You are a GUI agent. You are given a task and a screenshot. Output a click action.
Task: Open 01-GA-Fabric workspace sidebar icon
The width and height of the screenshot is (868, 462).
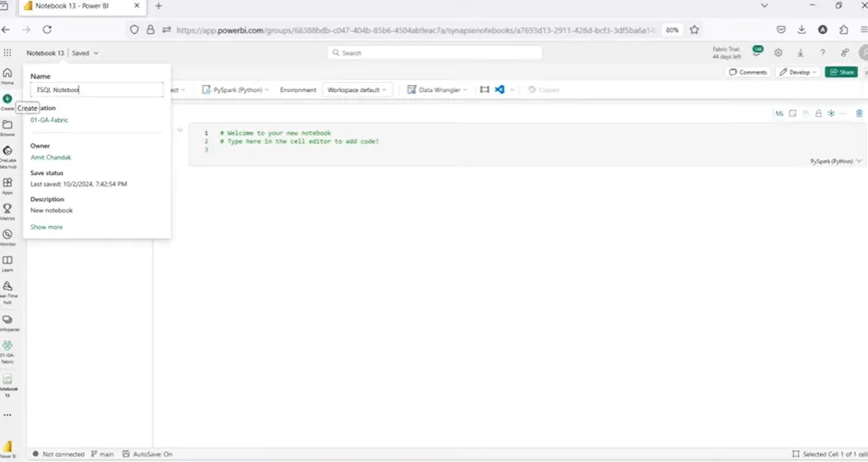point(7,351)
